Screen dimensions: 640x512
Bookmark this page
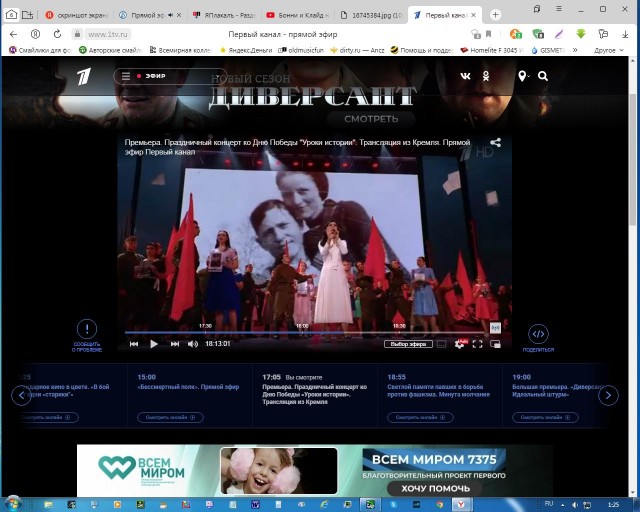pos(488,34)
